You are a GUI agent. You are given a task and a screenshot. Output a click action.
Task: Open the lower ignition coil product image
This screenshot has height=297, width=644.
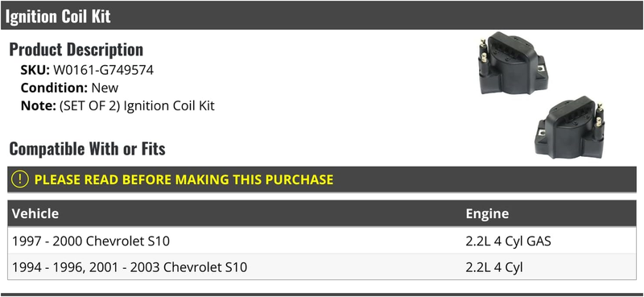(x=569, y=127)
